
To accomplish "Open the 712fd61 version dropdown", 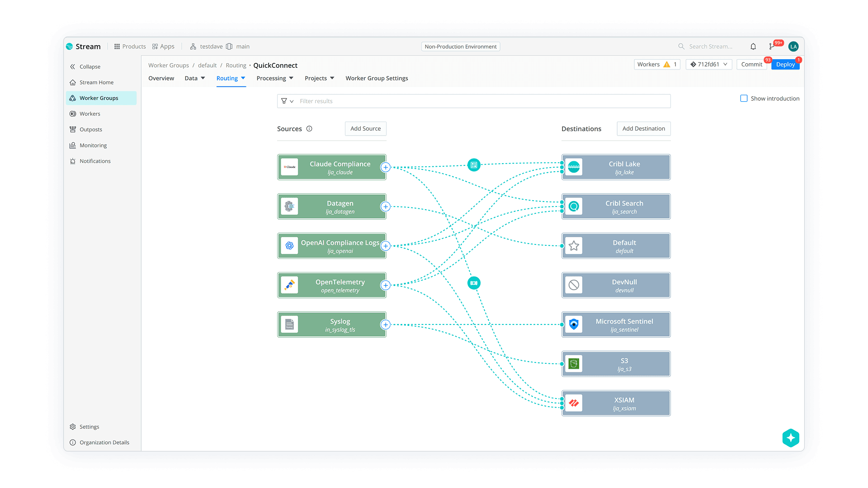I will point(709,65).
